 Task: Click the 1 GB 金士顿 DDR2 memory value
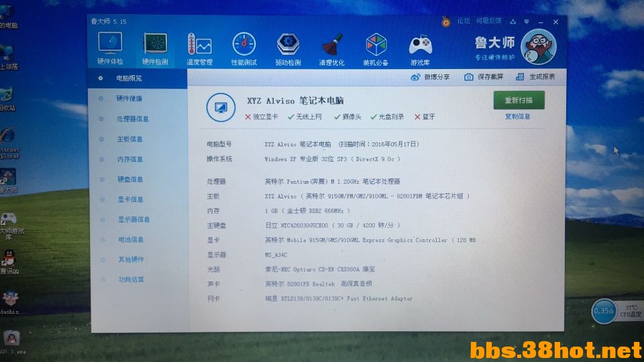(x=307, y=211)
